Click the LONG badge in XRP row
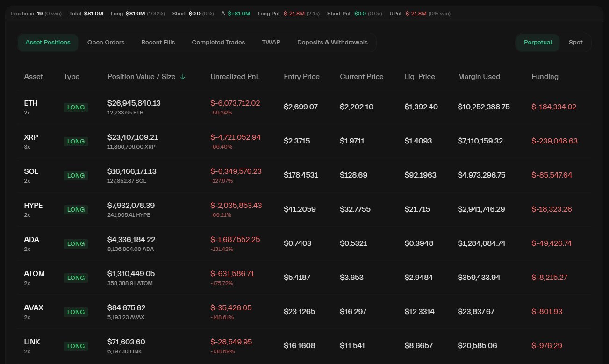Screen dimensions: 609x364 (76, 141)
